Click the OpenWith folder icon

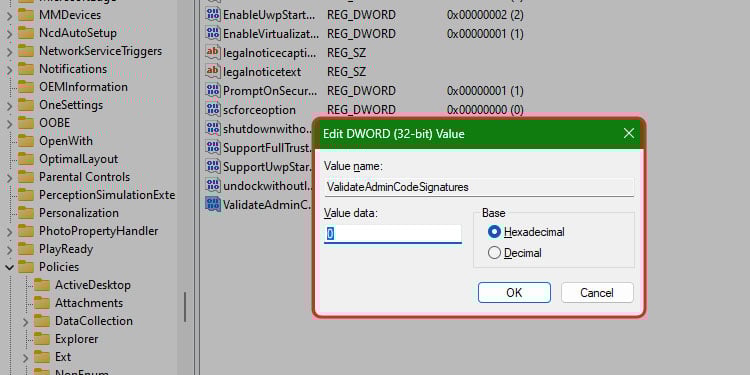(x=26, y=141)
